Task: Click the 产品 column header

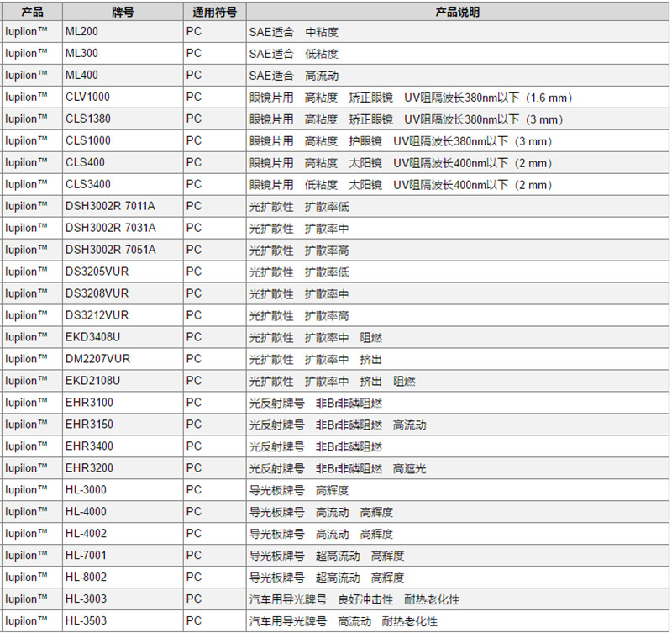Action: tap(32, 13)
